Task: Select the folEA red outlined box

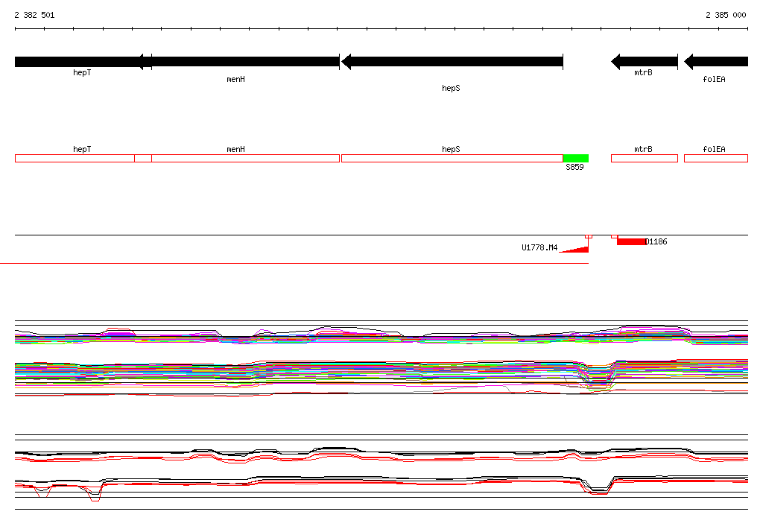Action: click(x=716, y=158)
